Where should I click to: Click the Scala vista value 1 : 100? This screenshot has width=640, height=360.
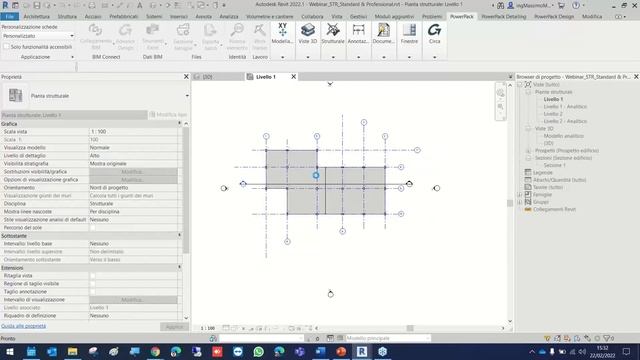point(133,132)
